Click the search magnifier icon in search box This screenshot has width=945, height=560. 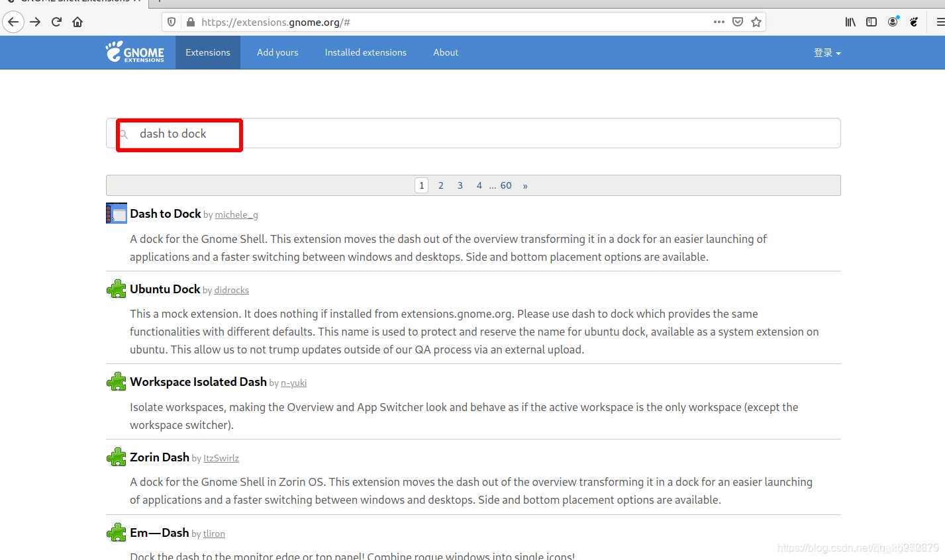[124, 134]
